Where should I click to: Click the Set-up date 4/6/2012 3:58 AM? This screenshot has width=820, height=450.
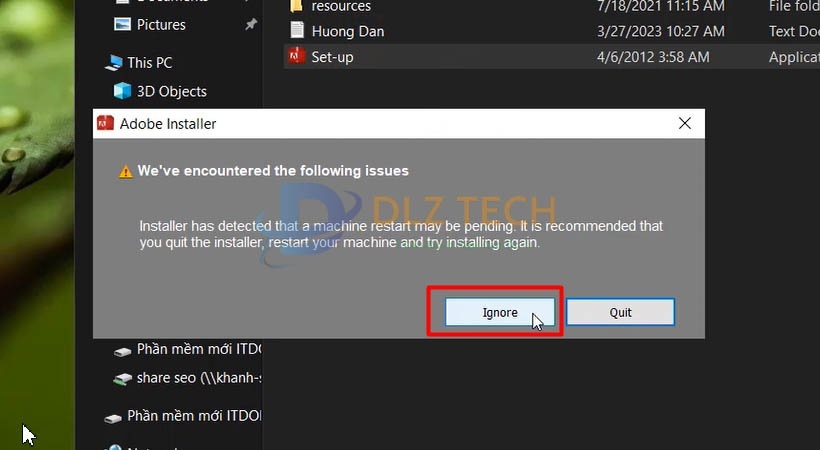653,57
